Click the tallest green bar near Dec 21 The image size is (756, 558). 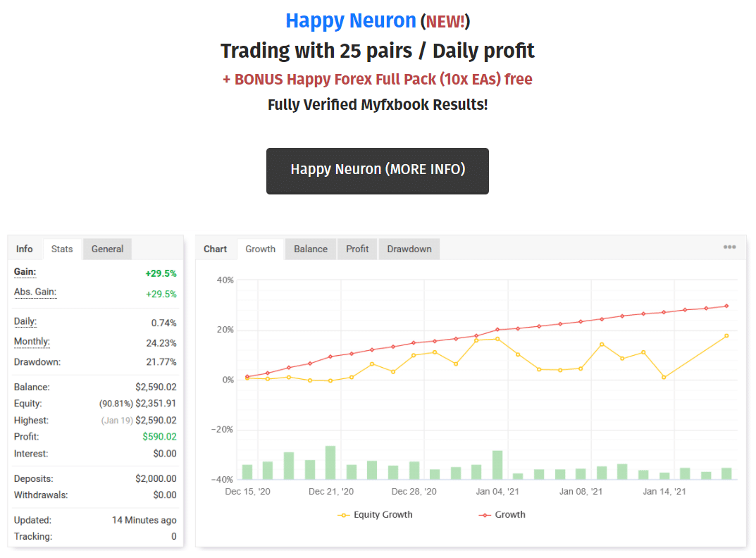(x=330, y=462)
